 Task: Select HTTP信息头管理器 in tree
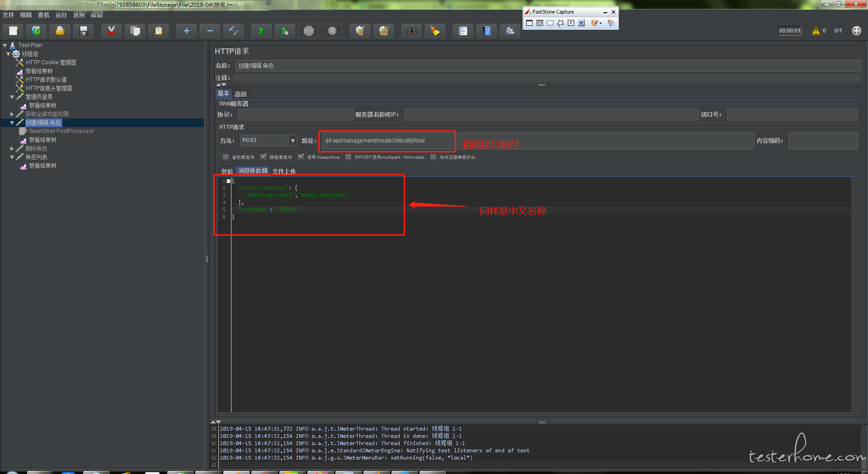(49, 88)
